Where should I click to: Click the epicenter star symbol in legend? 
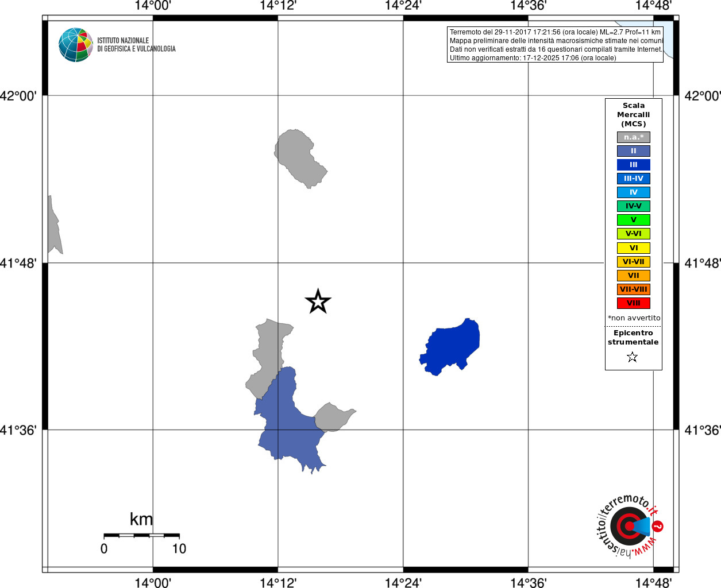pos(633,357)
